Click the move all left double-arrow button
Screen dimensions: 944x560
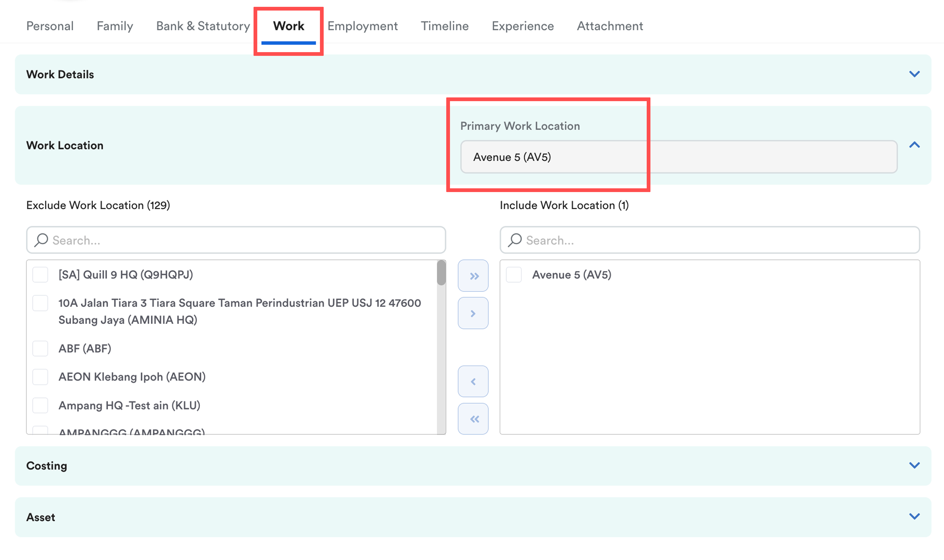[x=473, y=419]
